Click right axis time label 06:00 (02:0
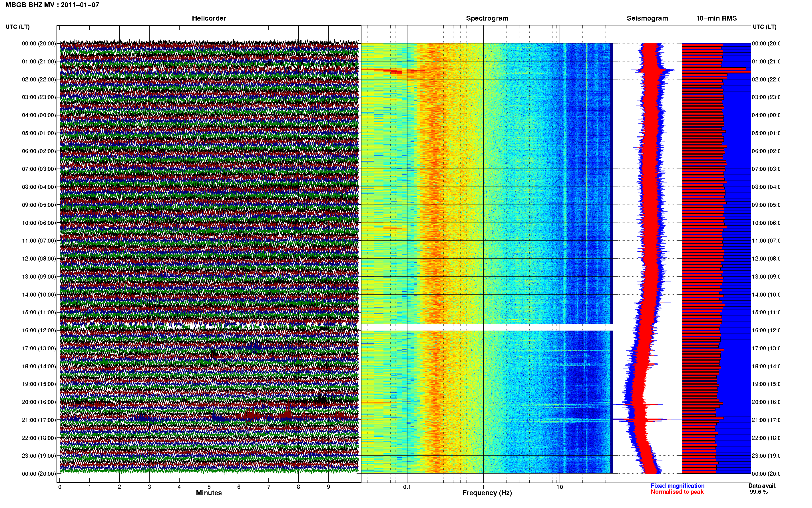 pos(766,151)
